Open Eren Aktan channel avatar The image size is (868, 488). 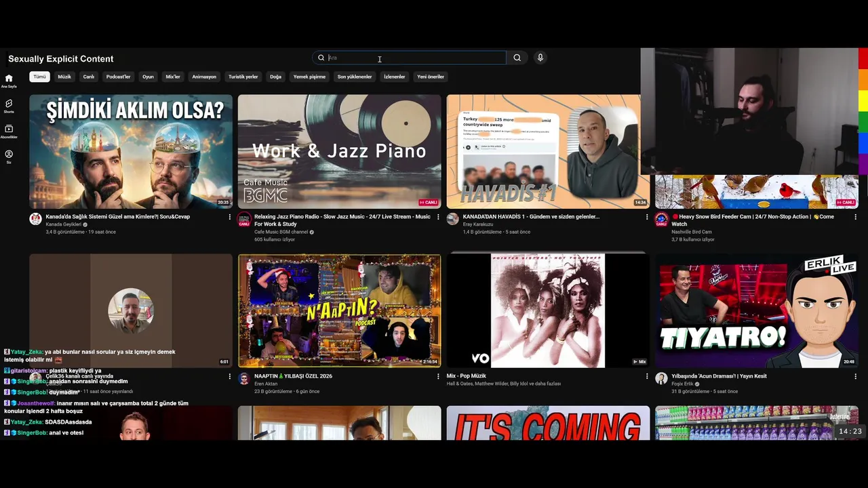(x=244, y=378)
